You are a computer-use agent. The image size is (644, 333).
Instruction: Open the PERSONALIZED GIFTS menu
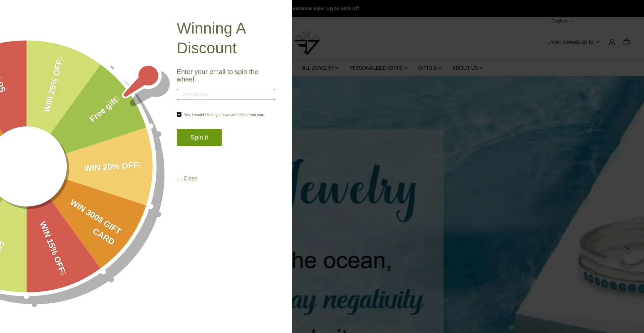[x=378, y=68]
